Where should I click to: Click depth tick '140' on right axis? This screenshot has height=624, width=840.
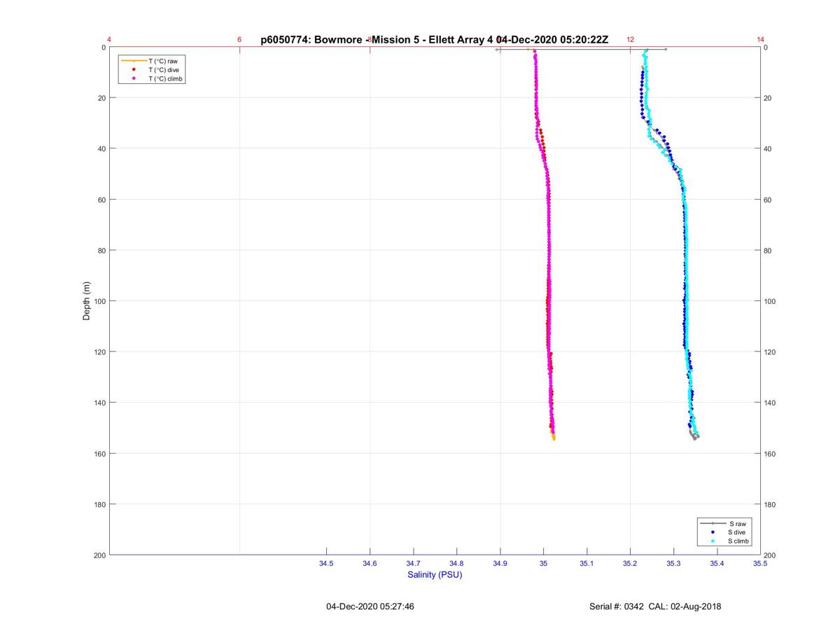pos(771,403)
